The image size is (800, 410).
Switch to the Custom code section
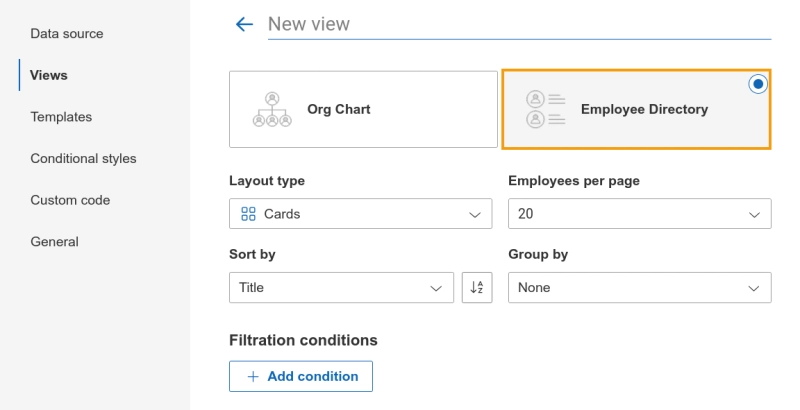click(x=70, y=200)
